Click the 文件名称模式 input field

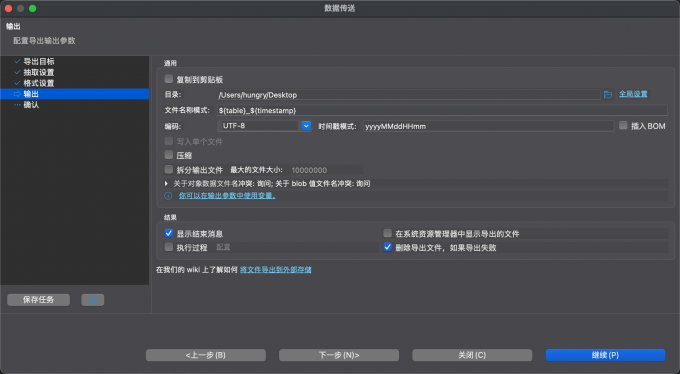coord(442,110)
